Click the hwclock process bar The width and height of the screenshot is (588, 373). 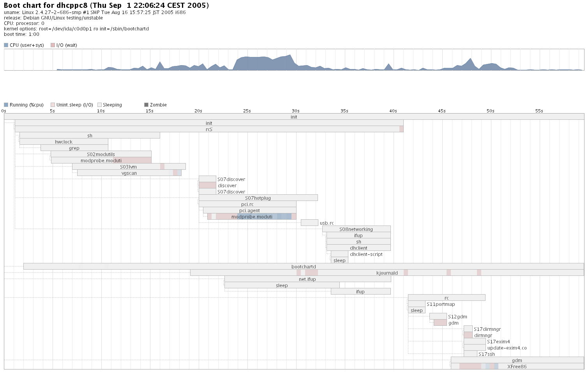click(x=64, y=142)
